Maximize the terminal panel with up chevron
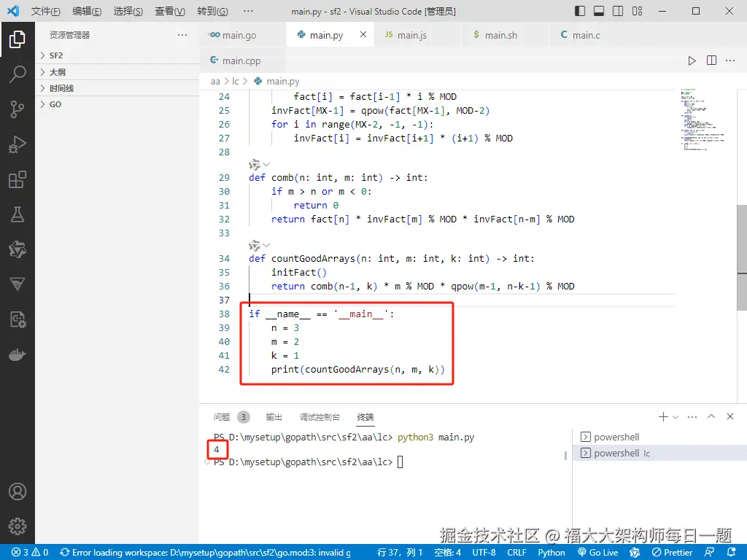This screenshot has height=560, width=747. coord(711,416)
